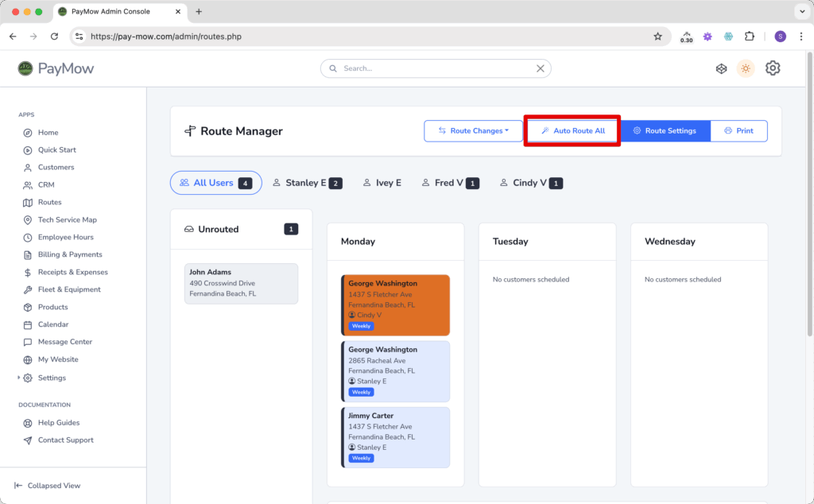Click the page vertical scrollbar
Image resolution: width=814 pixels, height=504 pixels.
pos(810,195)
